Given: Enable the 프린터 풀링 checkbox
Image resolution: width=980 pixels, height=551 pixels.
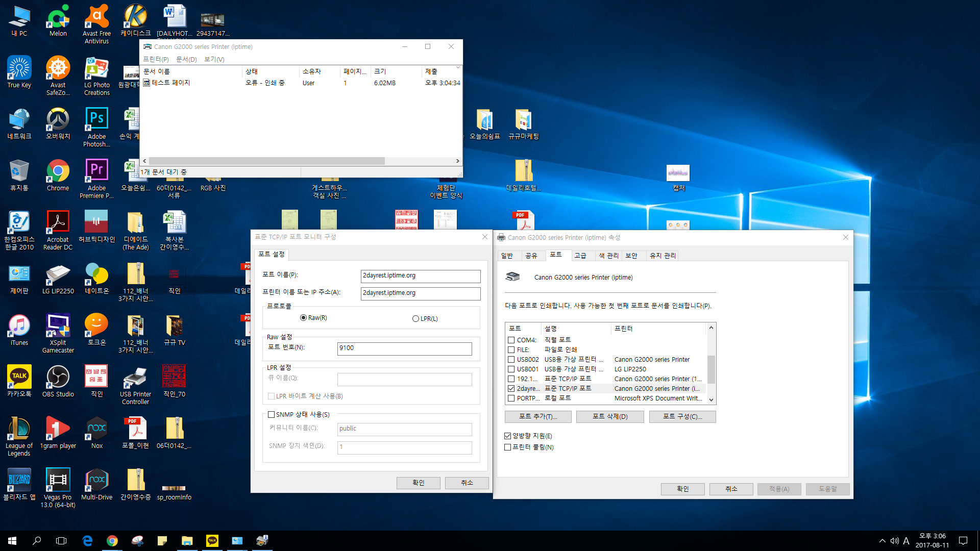Looking at the screenshot, I should [x=528, y=447].
